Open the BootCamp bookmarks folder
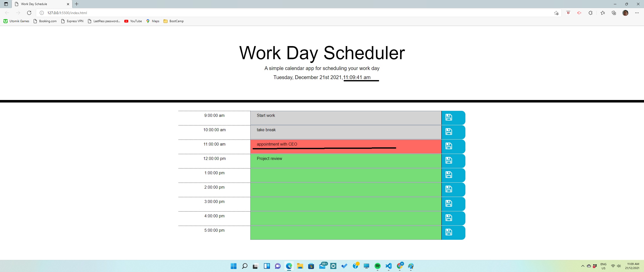The image size is (644, 272). pos(174,21)
